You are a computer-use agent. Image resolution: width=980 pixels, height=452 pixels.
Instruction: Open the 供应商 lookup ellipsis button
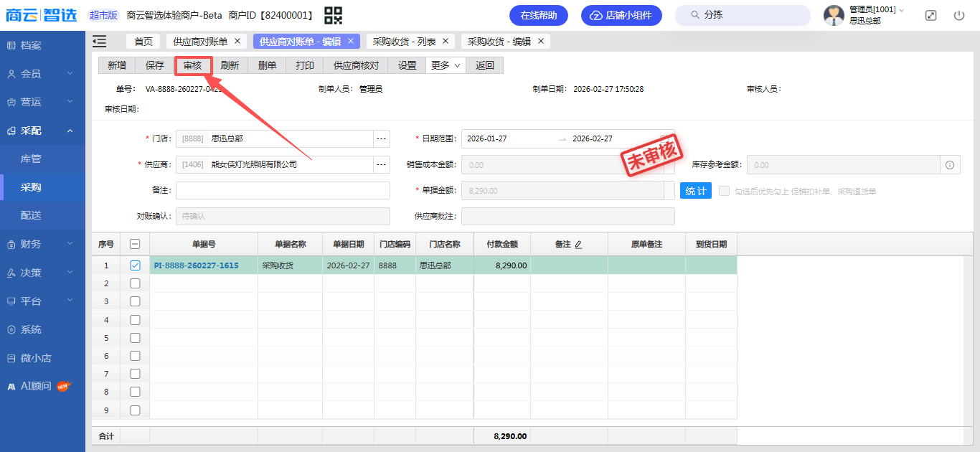(382, 165)
